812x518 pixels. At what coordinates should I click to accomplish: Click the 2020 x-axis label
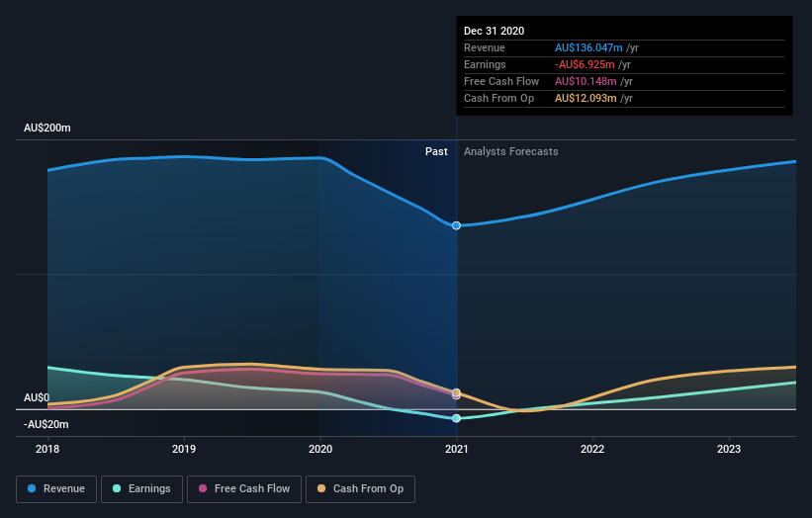(320, 449)
